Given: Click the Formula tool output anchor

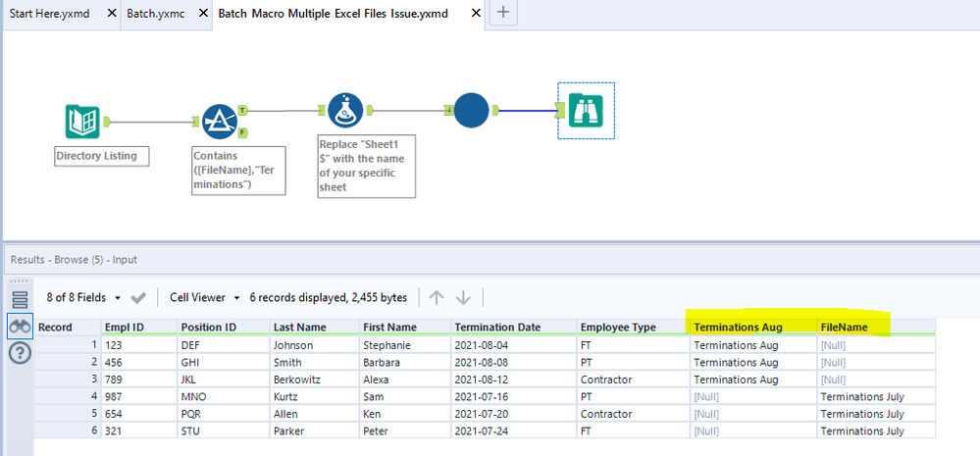Looking at the screenshot, I should tap(370, 111).
